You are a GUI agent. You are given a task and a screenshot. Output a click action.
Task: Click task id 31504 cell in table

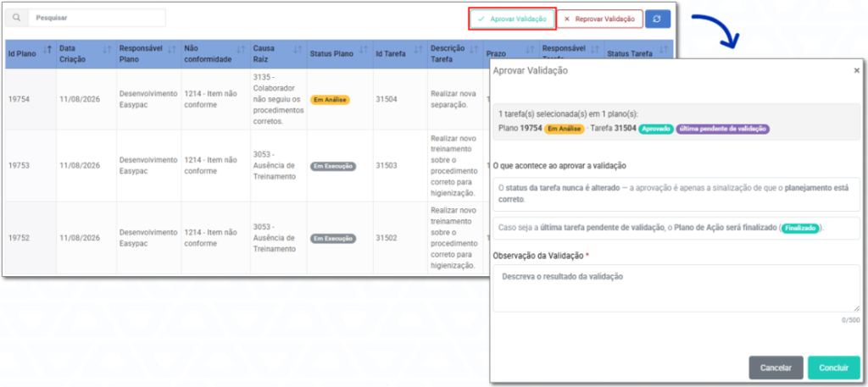point(399,100)
